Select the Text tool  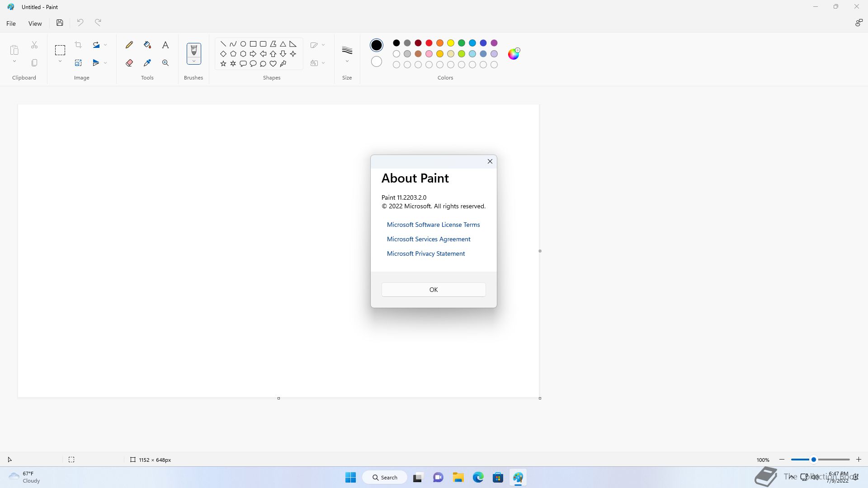(165, 45)
